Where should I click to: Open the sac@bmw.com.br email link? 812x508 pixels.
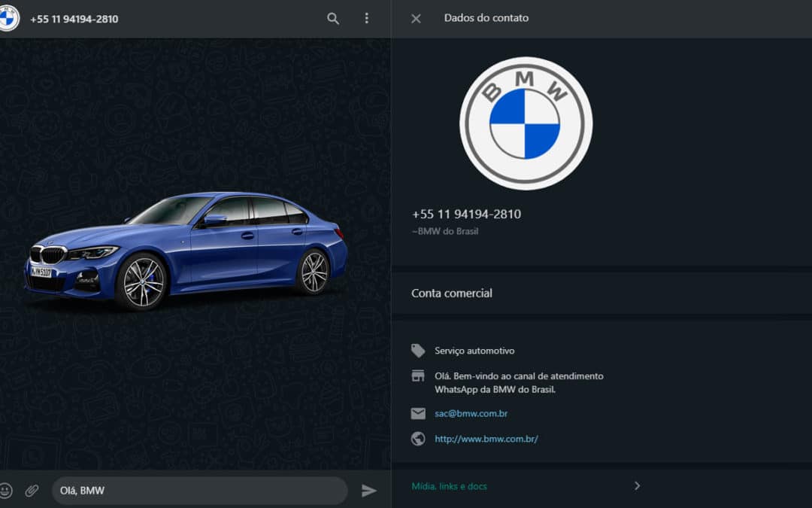click(x=471, y=414)
